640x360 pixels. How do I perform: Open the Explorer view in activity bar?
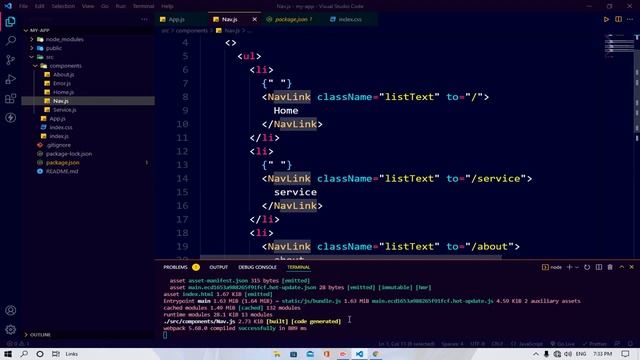[x=11, y=21]
